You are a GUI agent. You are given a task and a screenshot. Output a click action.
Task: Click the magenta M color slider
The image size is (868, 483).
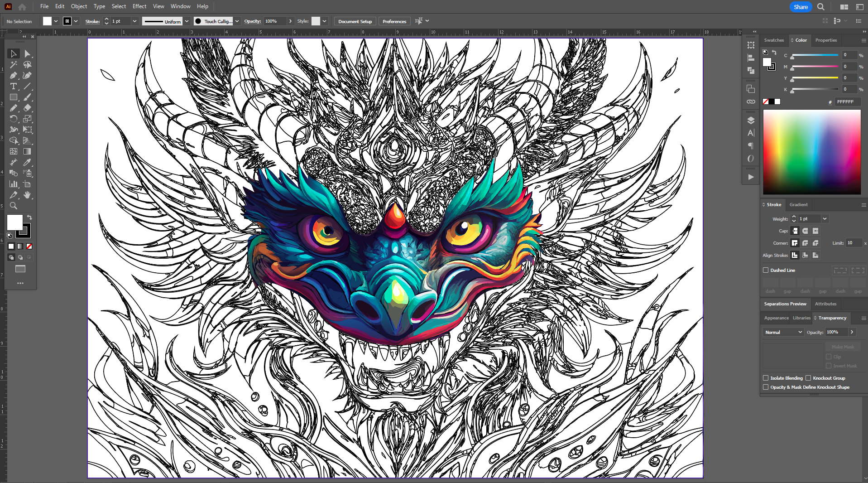815,67
